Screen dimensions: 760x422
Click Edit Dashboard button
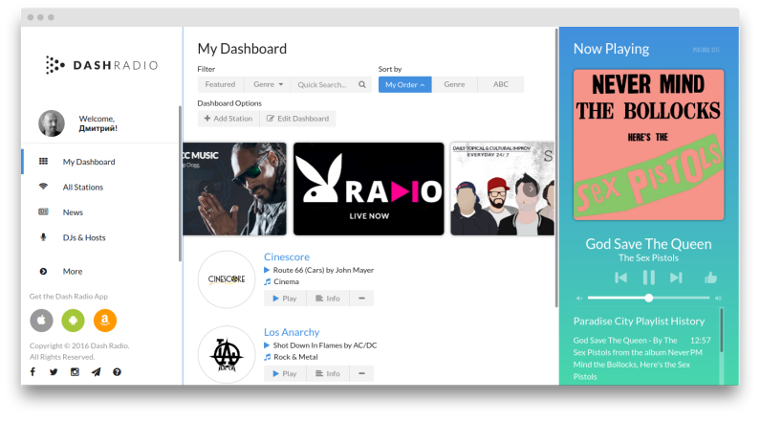(298, 118)
